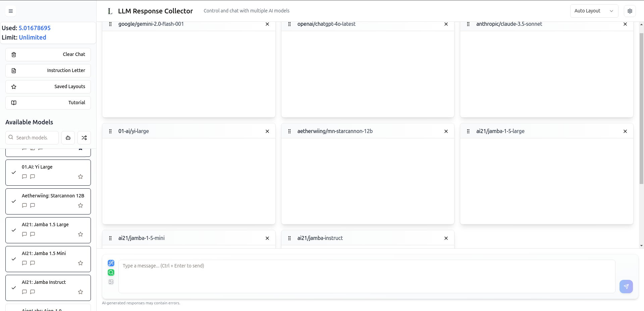
Task: Favorite the 01.AI: Yi Large model star
Action: pyautogui.click(x=80, y=177)
